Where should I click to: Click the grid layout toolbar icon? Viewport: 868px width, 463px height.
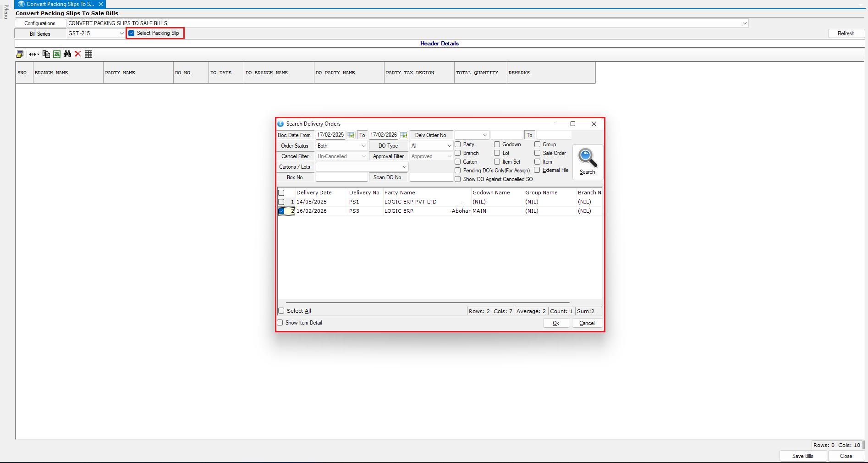[88, 54]
